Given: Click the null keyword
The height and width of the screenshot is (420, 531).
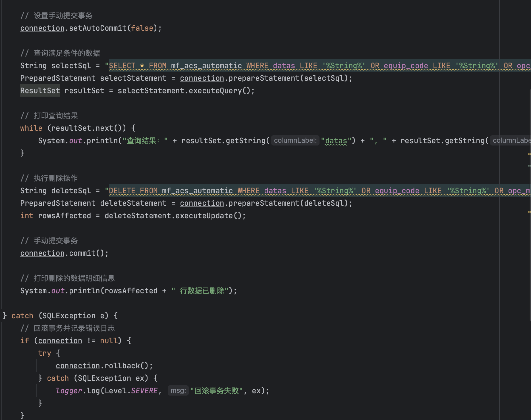Looking at the screenshot, I should tap(109, 341).
